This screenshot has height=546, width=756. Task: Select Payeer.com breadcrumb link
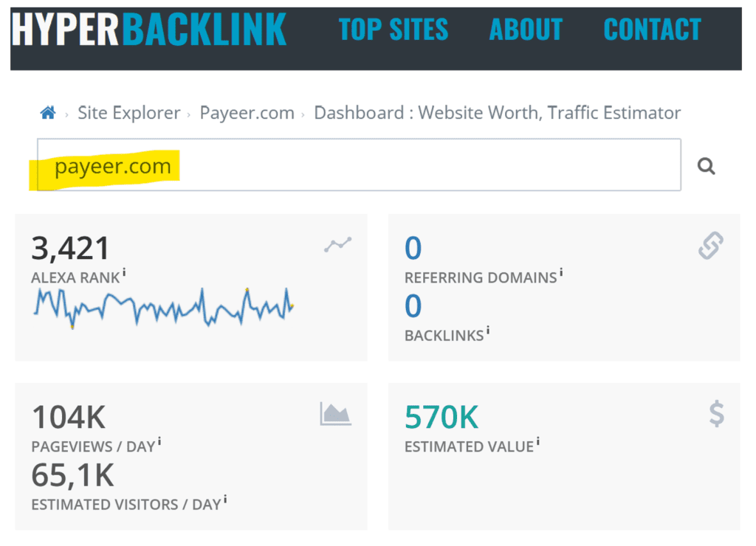pos(247,113)
